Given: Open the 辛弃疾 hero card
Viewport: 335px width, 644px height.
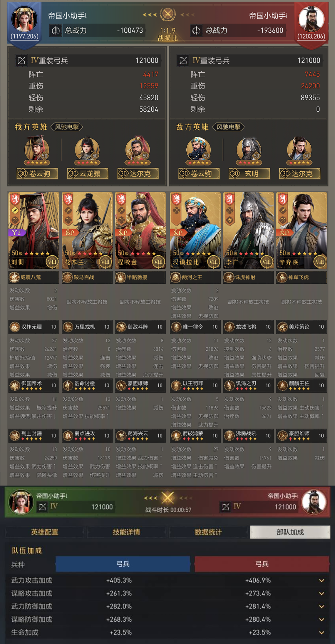Looking at the screenshot, I should pos(301,231).
